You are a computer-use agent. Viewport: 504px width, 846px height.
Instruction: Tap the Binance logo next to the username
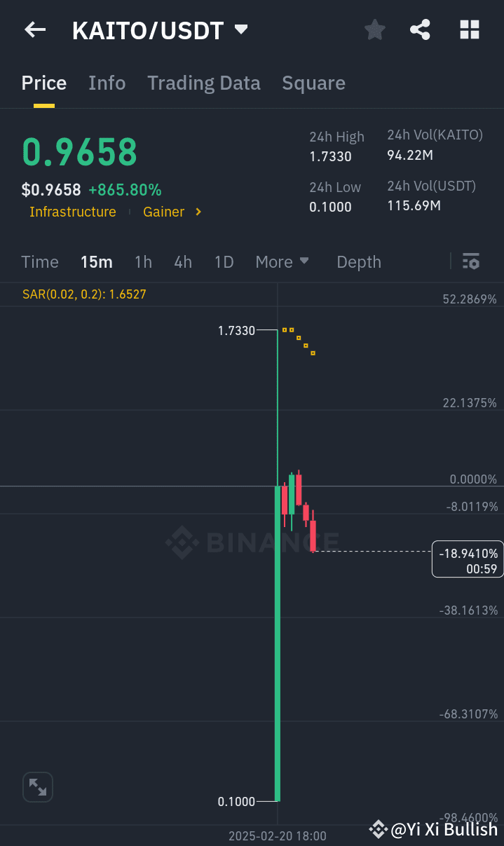pos(377,829)
